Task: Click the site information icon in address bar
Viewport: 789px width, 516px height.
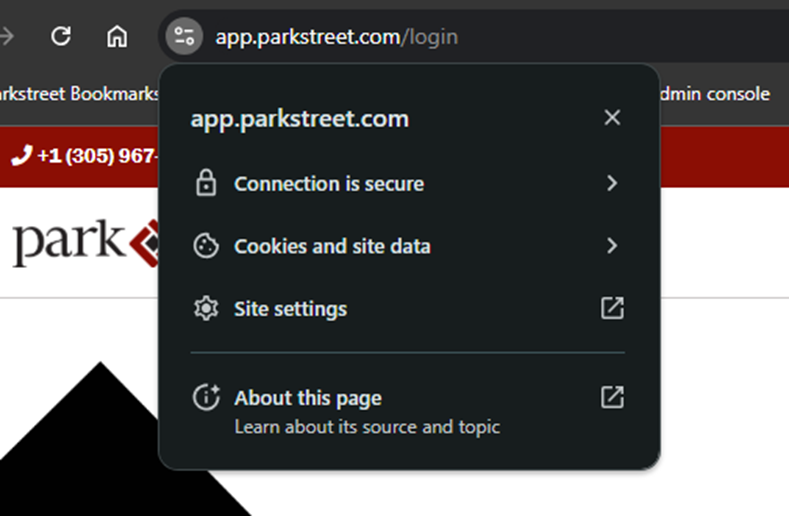Action: [184, 36]
